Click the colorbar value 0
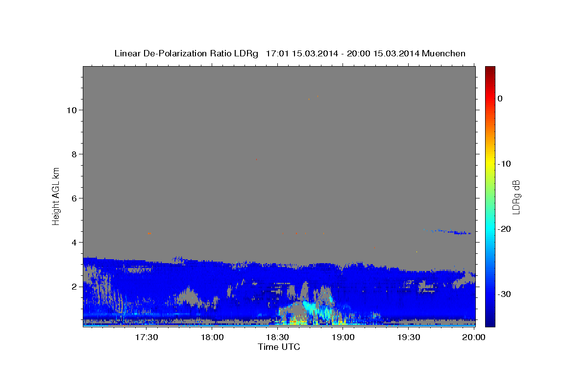 tap(500, 98)
